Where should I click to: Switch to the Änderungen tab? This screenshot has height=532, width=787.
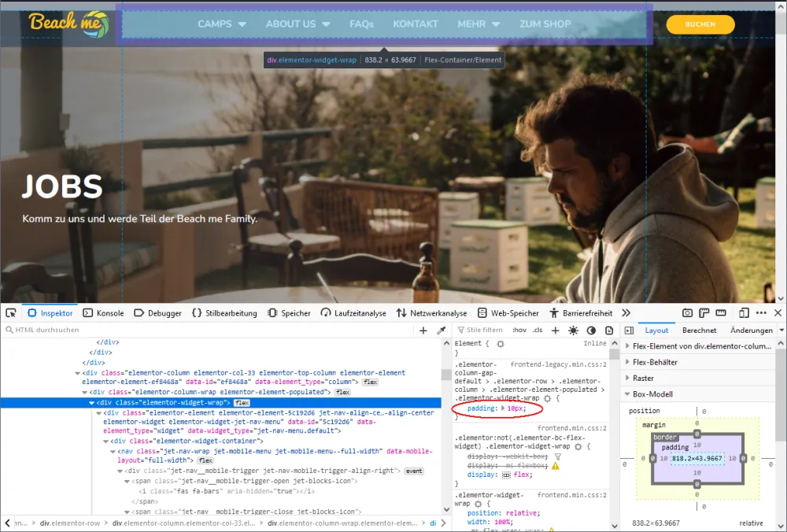[752, 331]
